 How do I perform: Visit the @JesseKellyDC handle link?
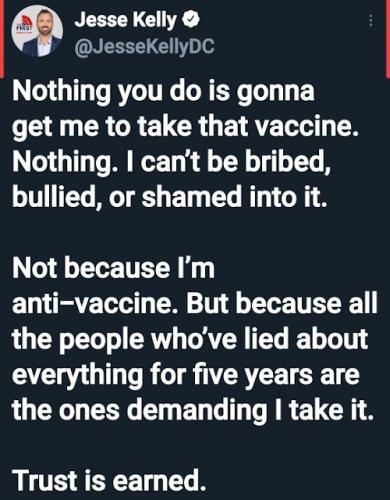coord(145,47)
